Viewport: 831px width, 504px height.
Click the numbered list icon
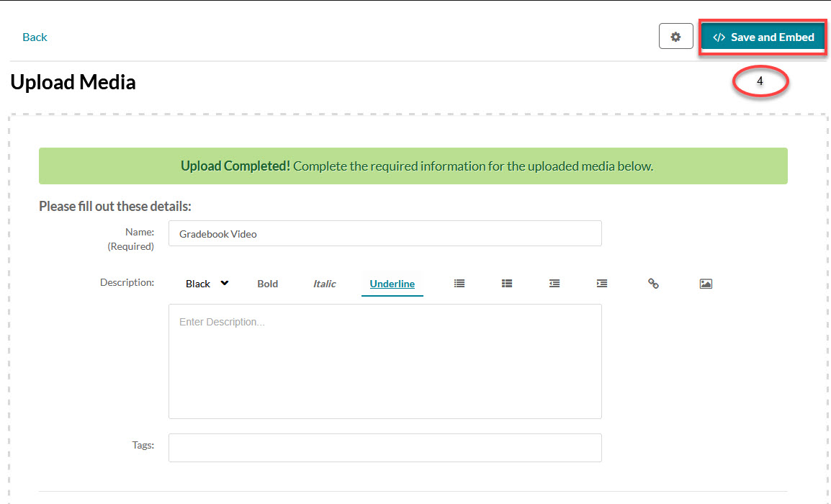pos(507,284)
